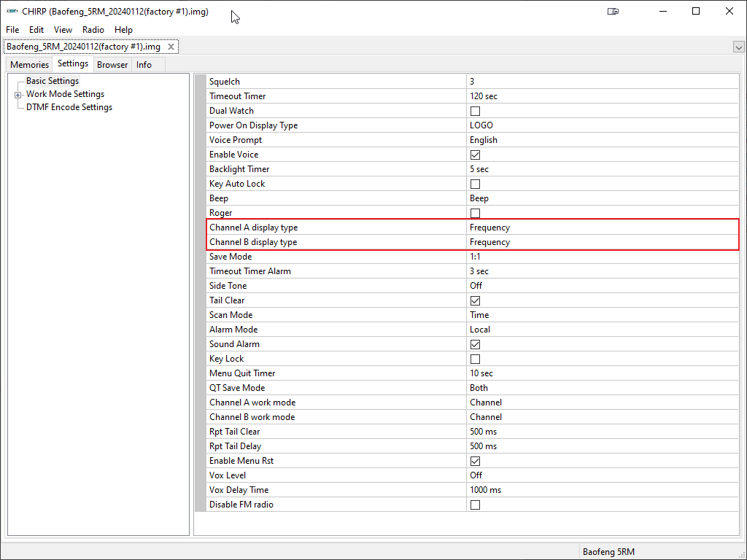
Task: Uncheck the Tail Clear checkbox
Action: pyautogui.click(x=475, y=300)
